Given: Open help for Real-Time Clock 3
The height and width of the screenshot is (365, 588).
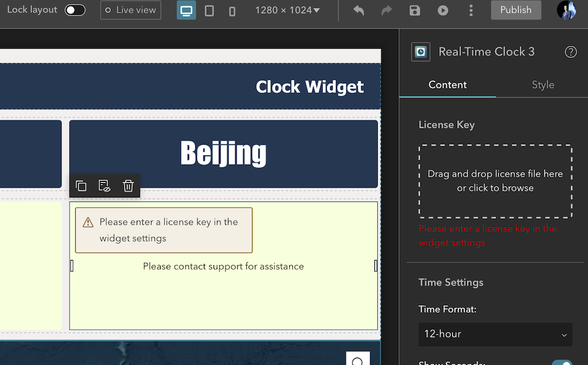Looking at the screenshot, I should click(x=571, y=52).
